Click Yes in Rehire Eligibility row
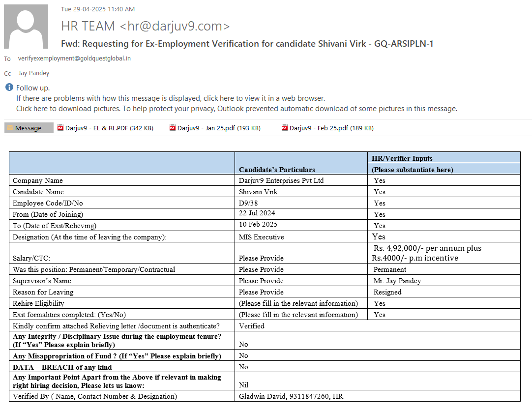The height and width of the screenshot is (411, 532). click(379, 303)
